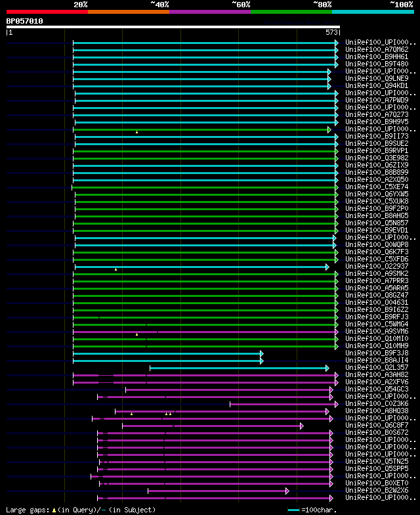This screenshot has height=515, width=420.
Task: Choose the UniRef100_A5ARA5 label
Action: 377,288
